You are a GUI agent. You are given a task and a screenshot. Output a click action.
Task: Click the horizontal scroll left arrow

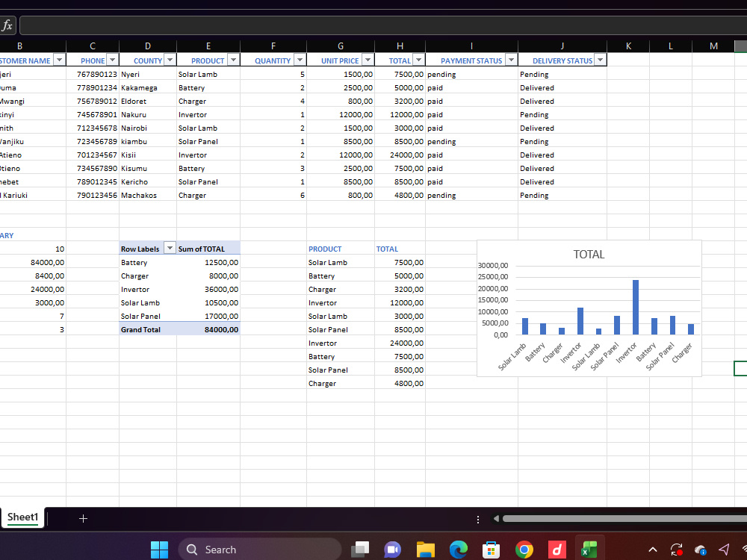496,519
